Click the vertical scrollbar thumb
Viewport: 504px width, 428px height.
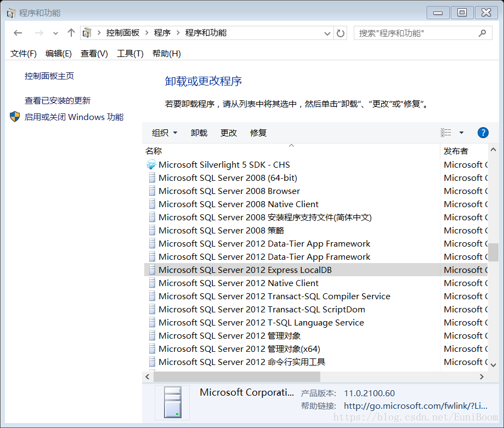(493, 253)
